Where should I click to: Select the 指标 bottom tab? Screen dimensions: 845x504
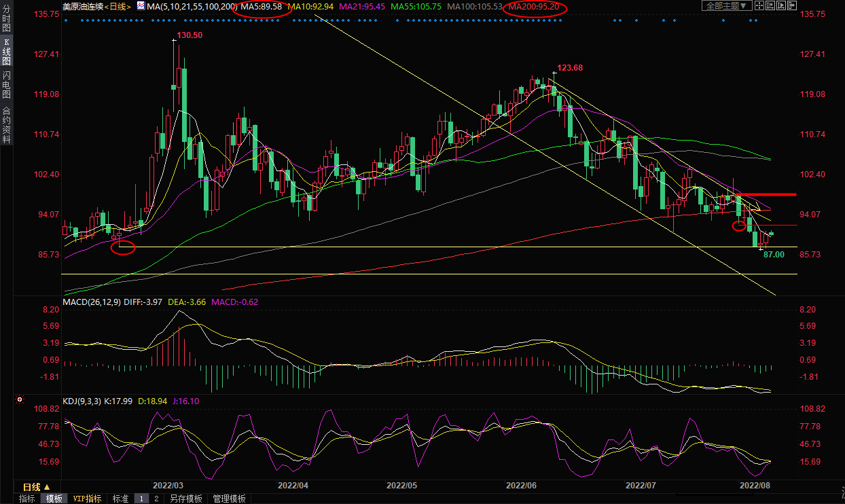(27, 499)
